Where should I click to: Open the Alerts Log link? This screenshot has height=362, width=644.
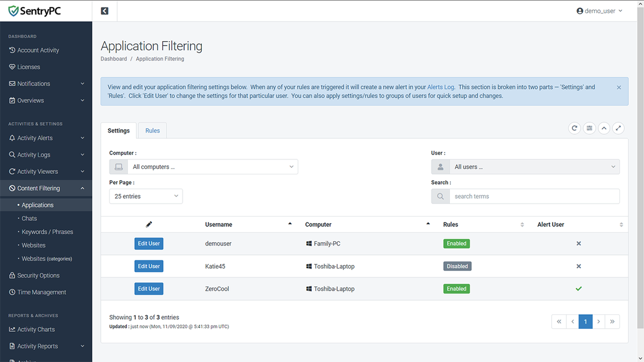tap(441, 87)
